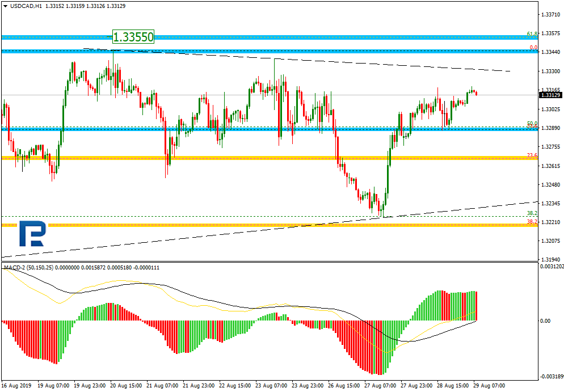Expand the USDCAD,H1 chart title dropdown arrow
The image size is (564, 392).
[x=5, y=6]
